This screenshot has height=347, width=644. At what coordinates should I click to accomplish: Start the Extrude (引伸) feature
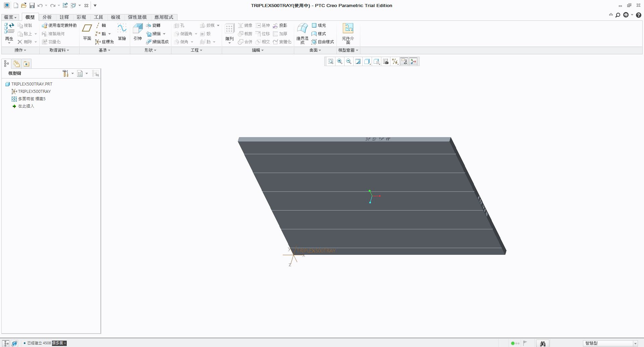click(x=138, y=32)
